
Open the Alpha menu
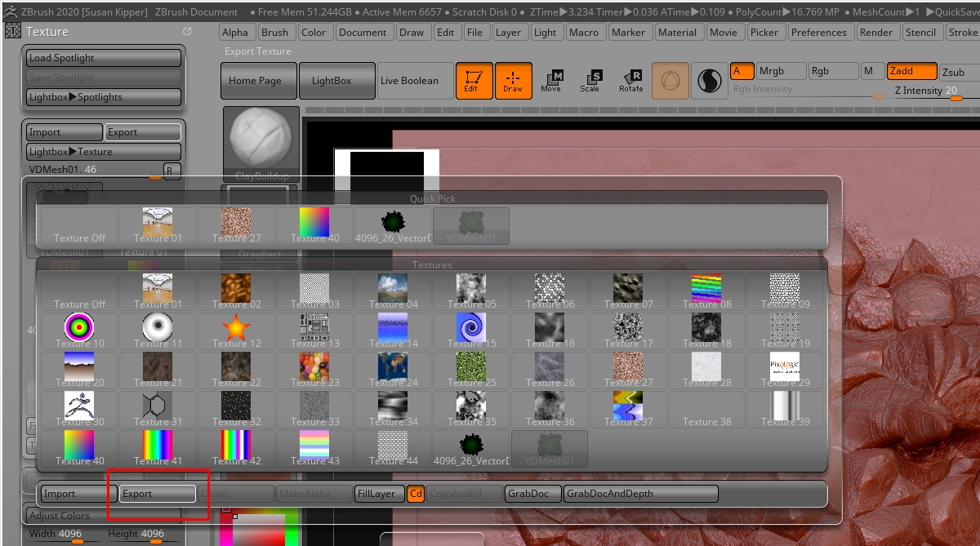(235, 33)
